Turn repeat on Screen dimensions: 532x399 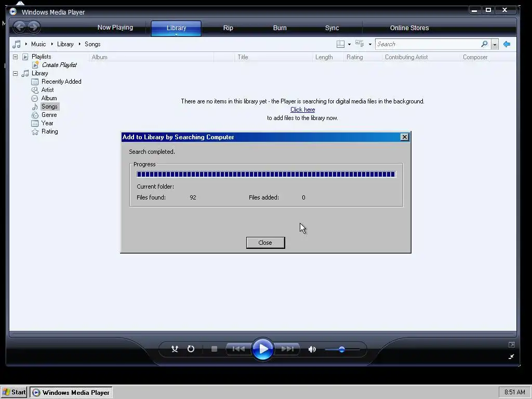[191, 349]
